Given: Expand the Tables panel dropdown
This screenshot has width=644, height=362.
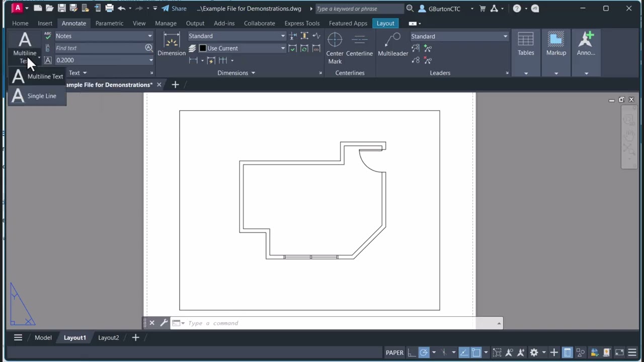Looking at the screenshot, I should coord(526,73).
